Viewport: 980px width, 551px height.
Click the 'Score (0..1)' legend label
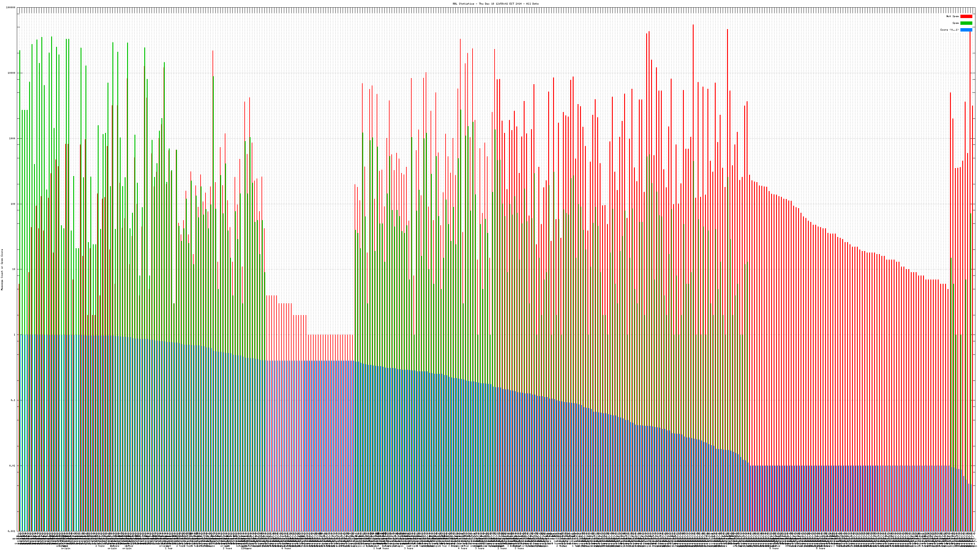[949, 30]
